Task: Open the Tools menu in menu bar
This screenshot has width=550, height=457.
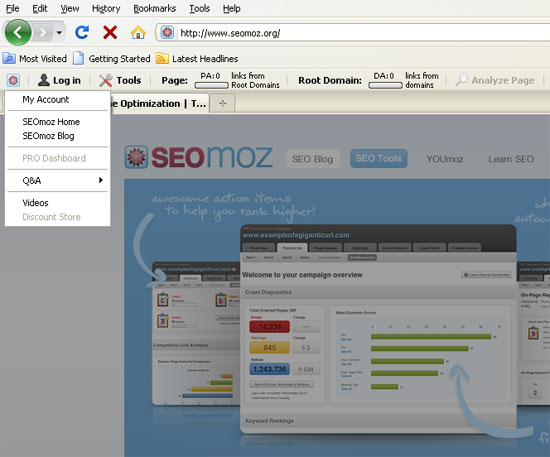Action: tap(199, 8)
